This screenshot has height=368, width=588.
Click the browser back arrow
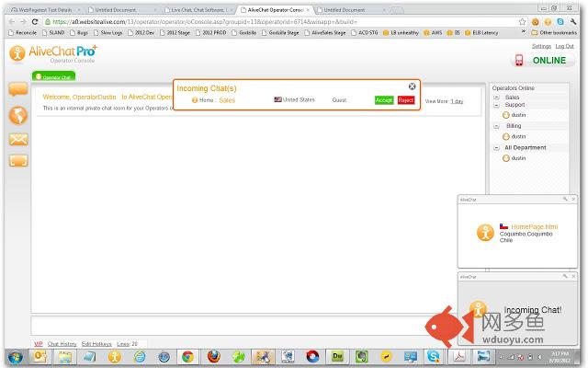pyautogui.click(x=12, y=22)
